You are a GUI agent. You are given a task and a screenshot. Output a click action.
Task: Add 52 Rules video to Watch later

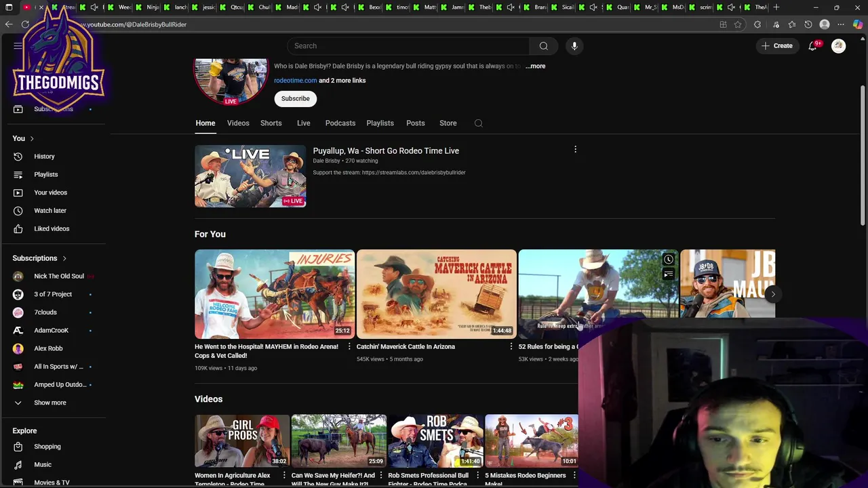click(x=669, y=260)
